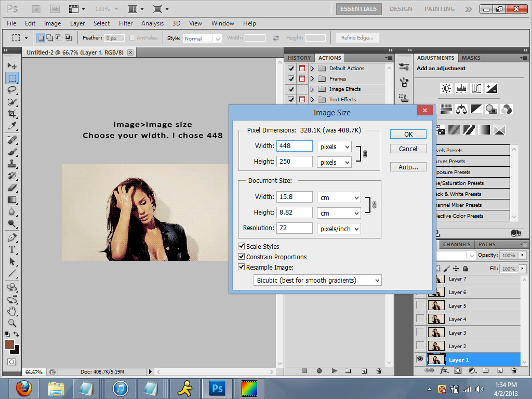Uncheck the Scale Styles checkbox
The width and height of the screenshot is (532, 399).
pyautogui.click(x=242, y=247)
